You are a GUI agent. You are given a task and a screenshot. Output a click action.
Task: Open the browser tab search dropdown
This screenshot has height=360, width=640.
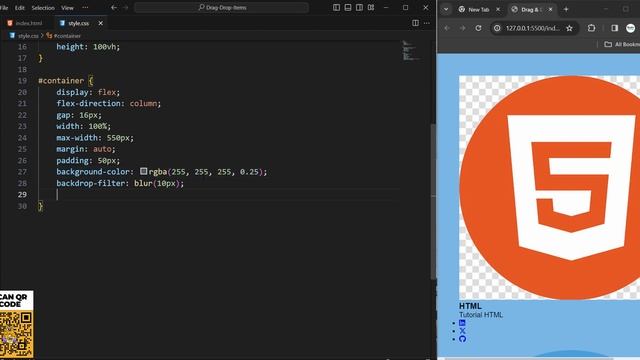446,9
